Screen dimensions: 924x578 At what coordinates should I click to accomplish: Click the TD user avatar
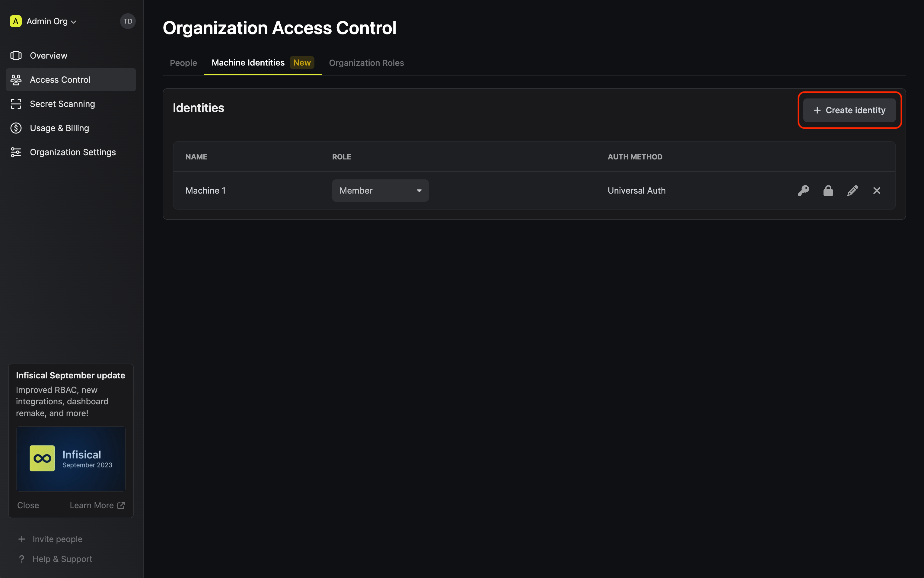tap(128, 21)
